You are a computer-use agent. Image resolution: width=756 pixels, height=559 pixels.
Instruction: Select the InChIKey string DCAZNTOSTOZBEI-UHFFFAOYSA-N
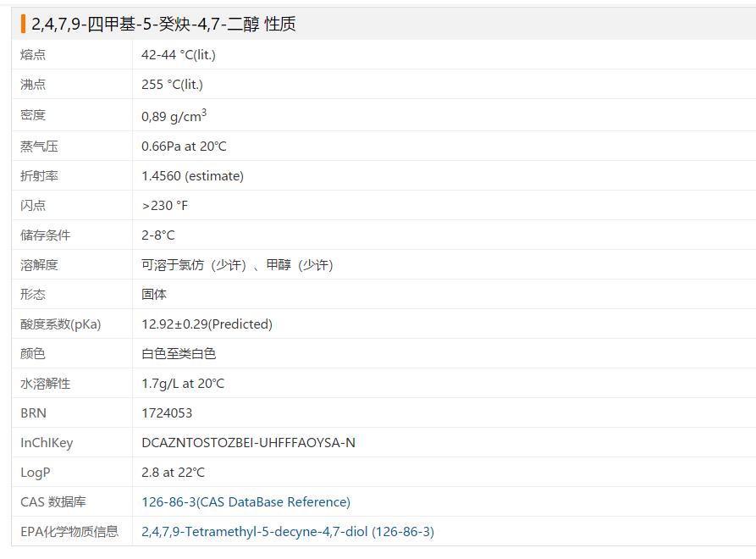[x=248, y=443]
